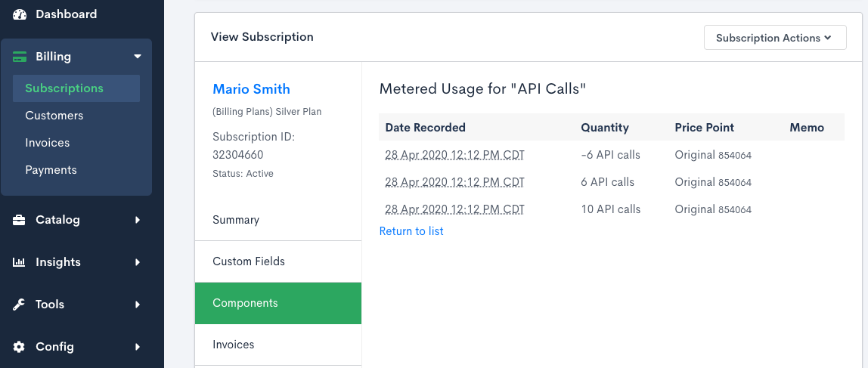Click the Return to list link
Viewport: 868px width, 368px height.
411,231
